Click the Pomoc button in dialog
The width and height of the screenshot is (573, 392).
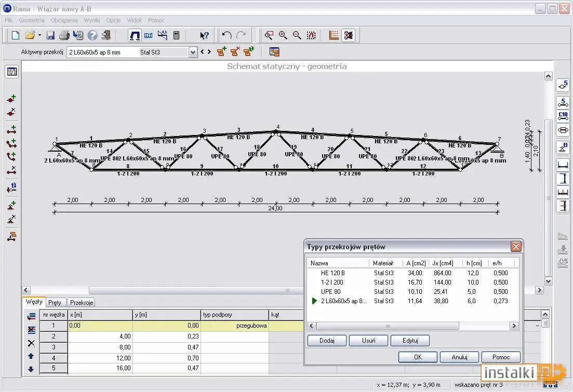tap(501, 357)
